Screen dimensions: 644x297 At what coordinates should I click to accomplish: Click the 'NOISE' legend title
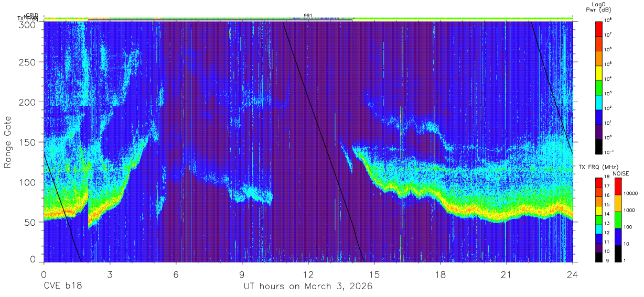click(621, 173)
